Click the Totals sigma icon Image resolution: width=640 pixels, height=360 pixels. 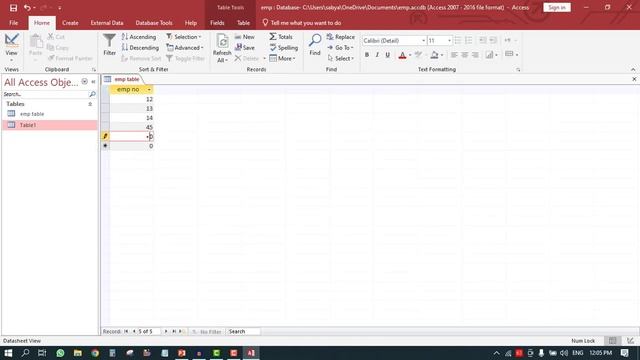273,37
